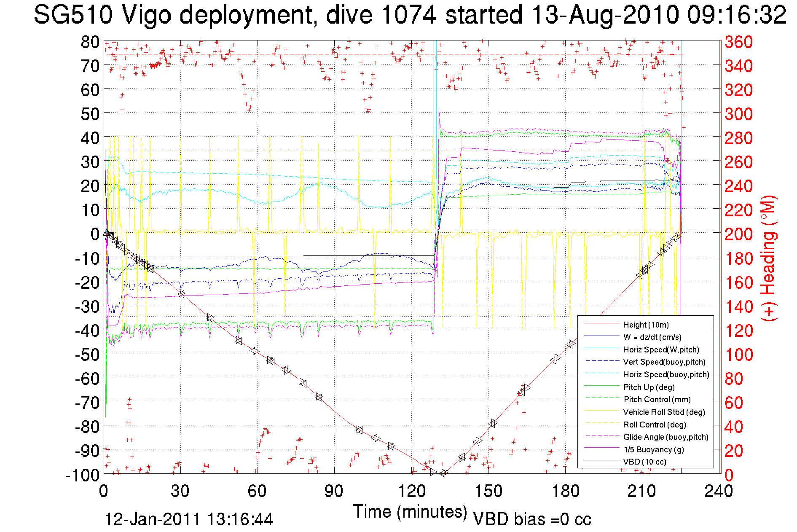Click the red '(+) Heading' right axis label
The width and height of the screenshot is (797, 532).
point(768,258)
